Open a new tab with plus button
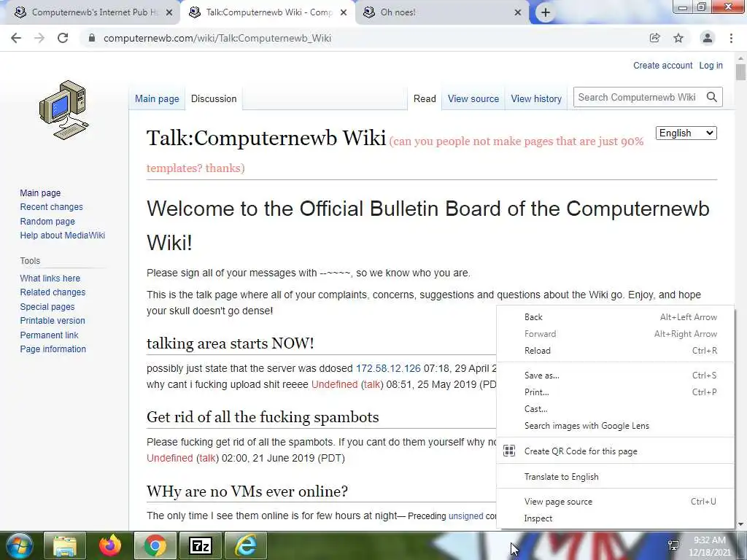Viewport: 747px width, 560px height. [x=546, y=12]
